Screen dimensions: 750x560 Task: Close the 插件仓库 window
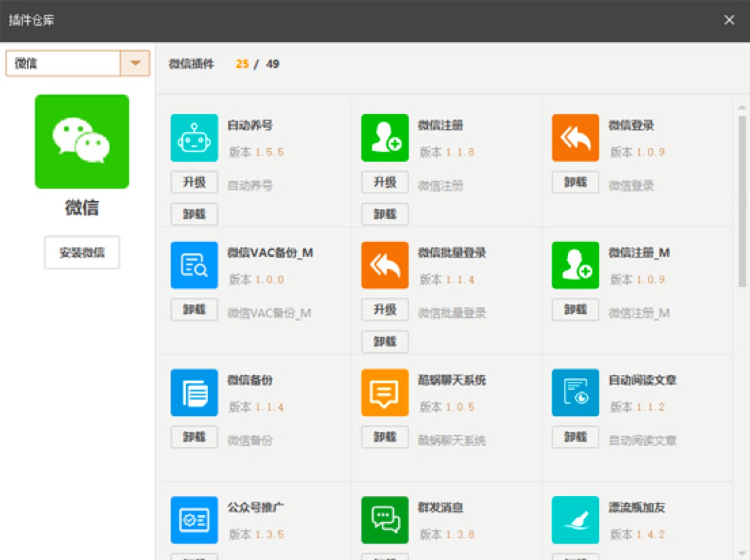tap(729, 20)
